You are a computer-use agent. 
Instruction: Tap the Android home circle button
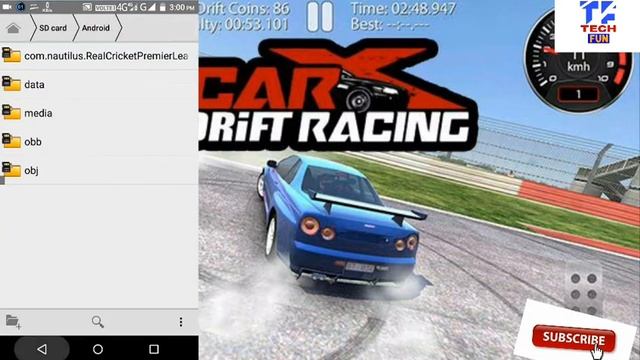(x=98, y=349)
